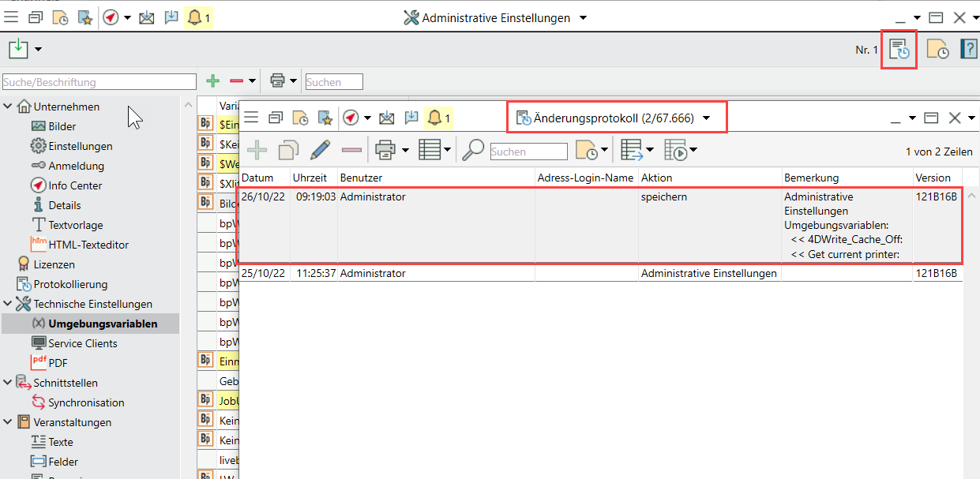The width and height of the screenshot is (980, 479).
Task: Click the Suche/Beschriftung search field
Action: pyautogui.click(x=99, y=82)
